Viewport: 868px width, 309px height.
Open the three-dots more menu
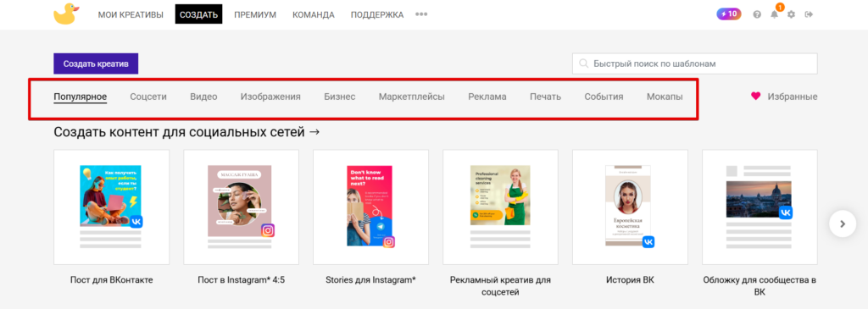pyautogui.click(x=421, y=14)
